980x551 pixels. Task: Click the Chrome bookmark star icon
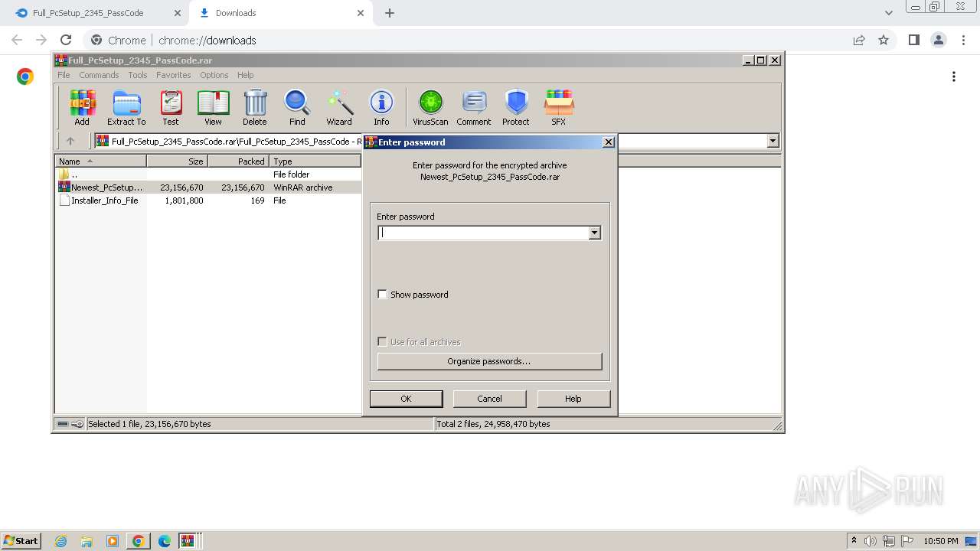tap(884, 40)
